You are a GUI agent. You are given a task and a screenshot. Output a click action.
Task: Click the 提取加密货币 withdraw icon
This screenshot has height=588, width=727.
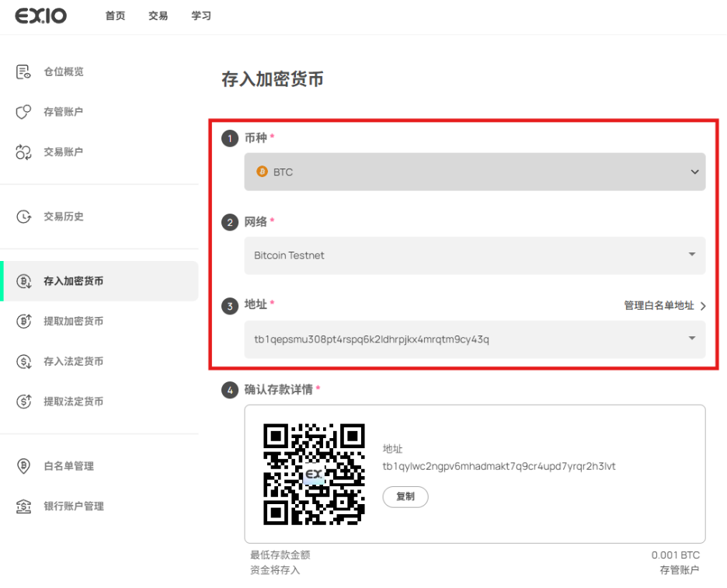pyautogui.click(x=23, y=321)
